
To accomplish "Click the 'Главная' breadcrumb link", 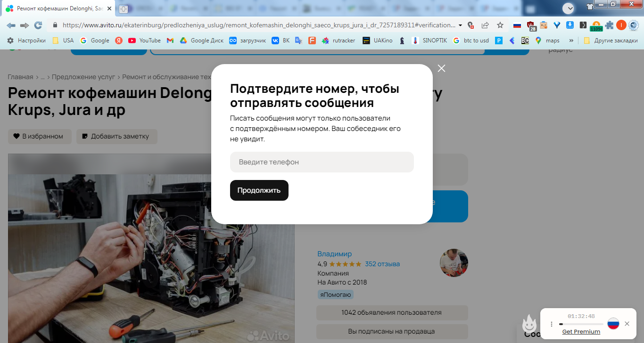I will 20,77.
